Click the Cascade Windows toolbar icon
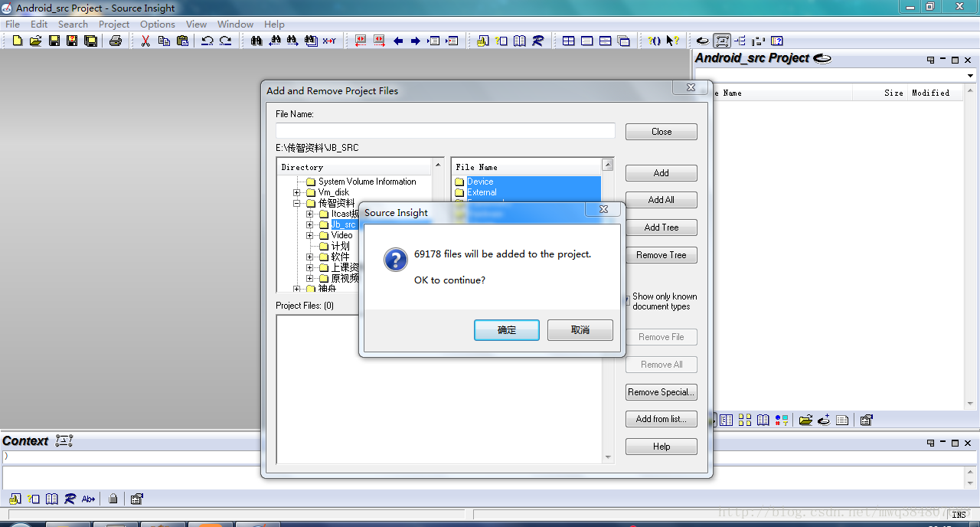The image size is (980, 527). point(624,41)
